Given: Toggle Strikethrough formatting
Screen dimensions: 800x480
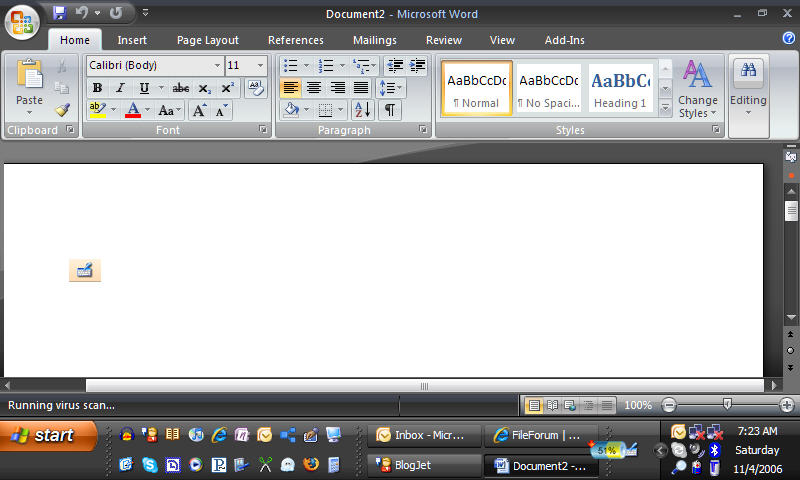Looking at the screenshot, I should (181, 88).
